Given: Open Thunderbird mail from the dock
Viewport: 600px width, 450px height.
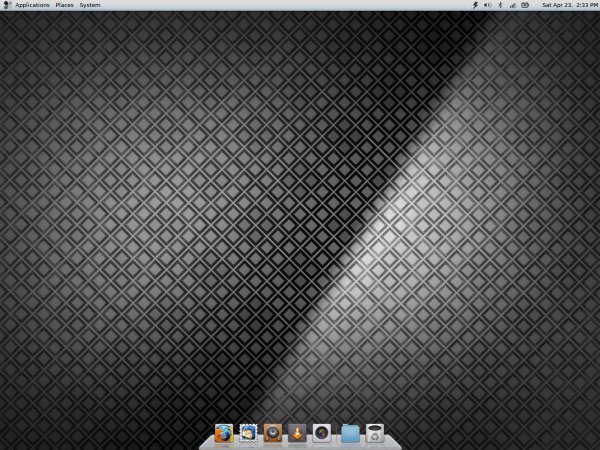Looking at the screenshot, I should (x=248, y=434).
